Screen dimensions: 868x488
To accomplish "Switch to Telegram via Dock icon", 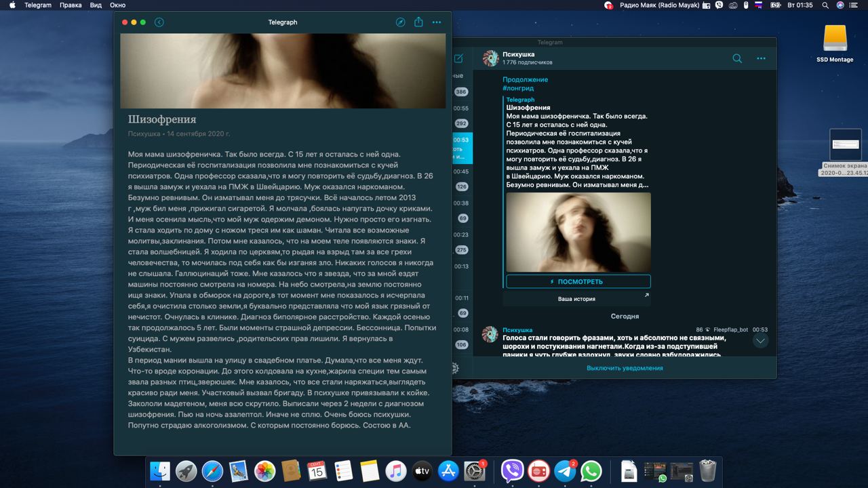I will [565, 471].
